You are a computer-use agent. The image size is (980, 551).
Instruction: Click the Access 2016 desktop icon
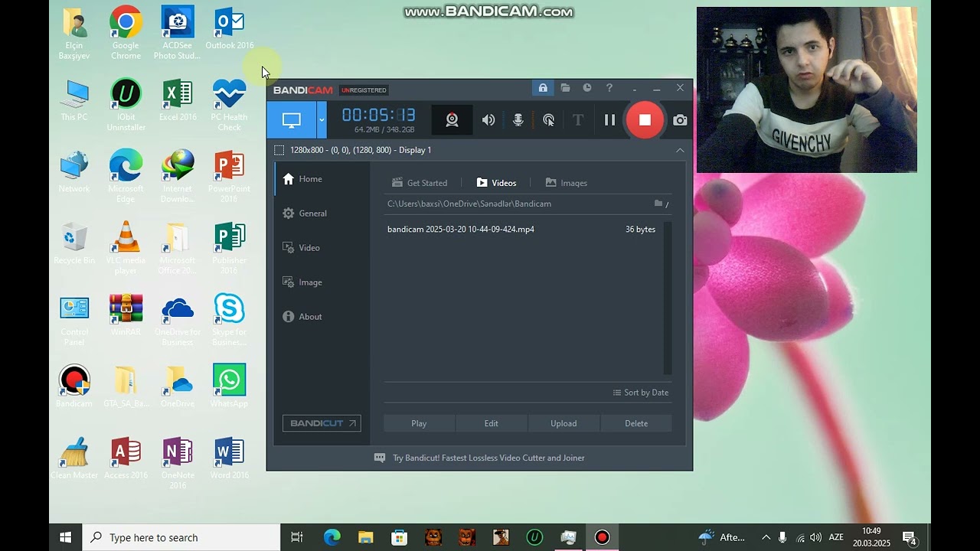coord(126,458)
